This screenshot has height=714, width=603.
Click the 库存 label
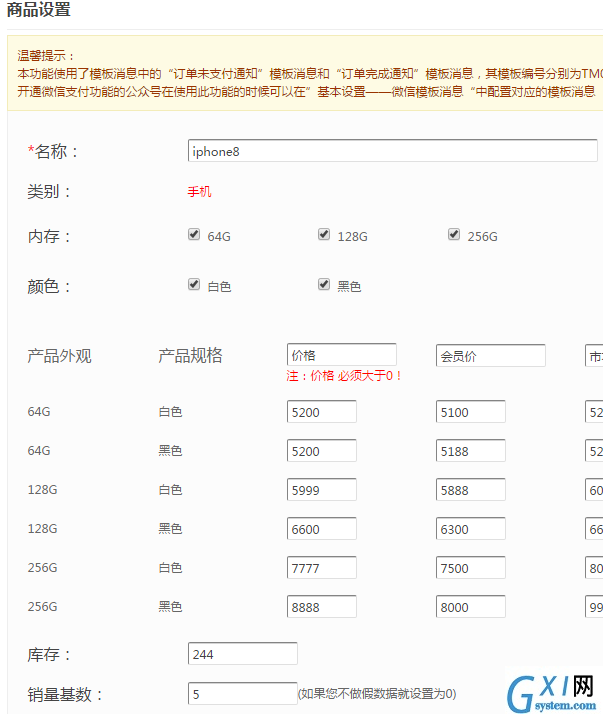click(x=49, y=654)
